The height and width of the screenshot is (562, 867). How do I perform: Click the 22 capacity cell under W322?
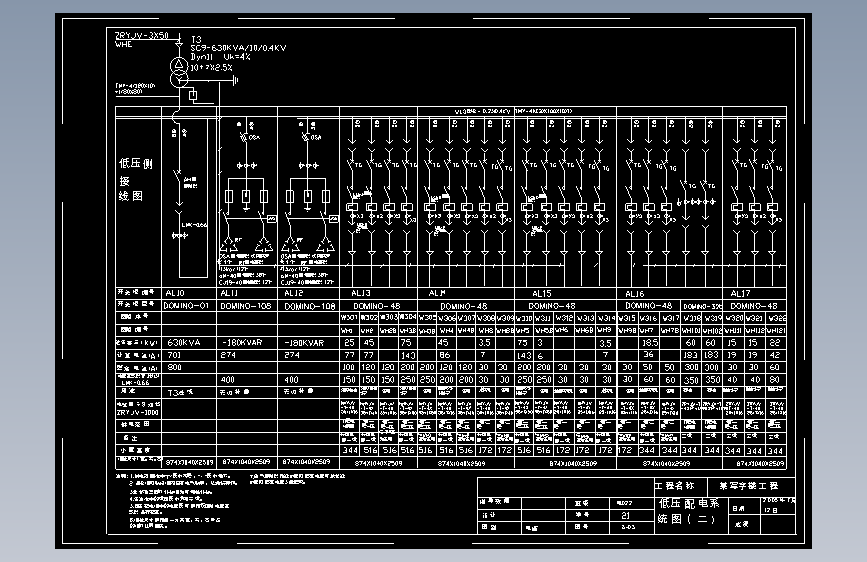(x=775, y=343)
